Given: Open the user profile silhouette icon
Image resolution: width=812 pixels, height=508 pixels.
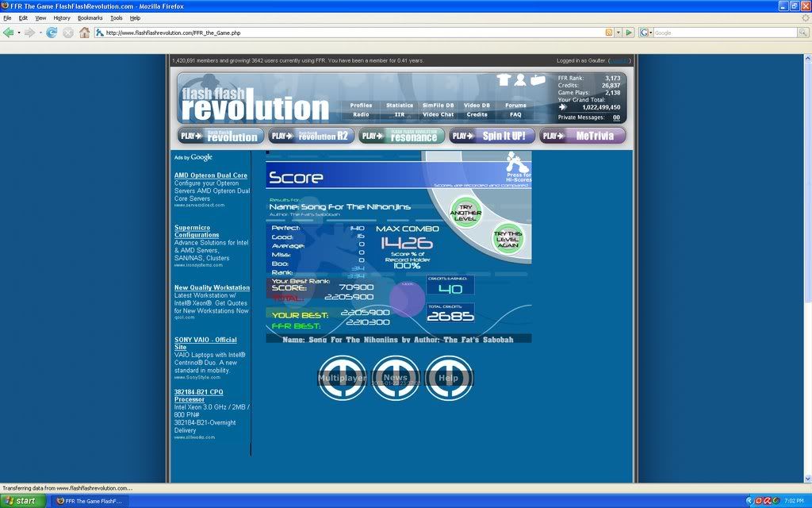Looking at the screenshot, I should 520,79.
